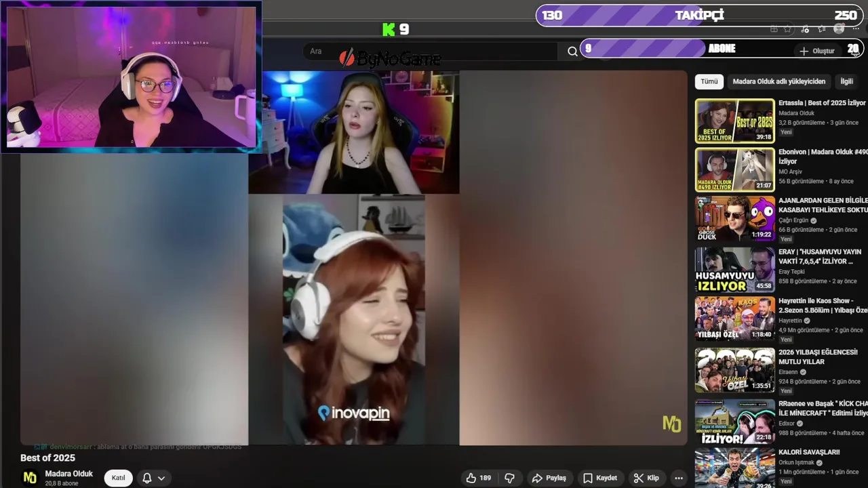Click the Paylaş share button

549,478
